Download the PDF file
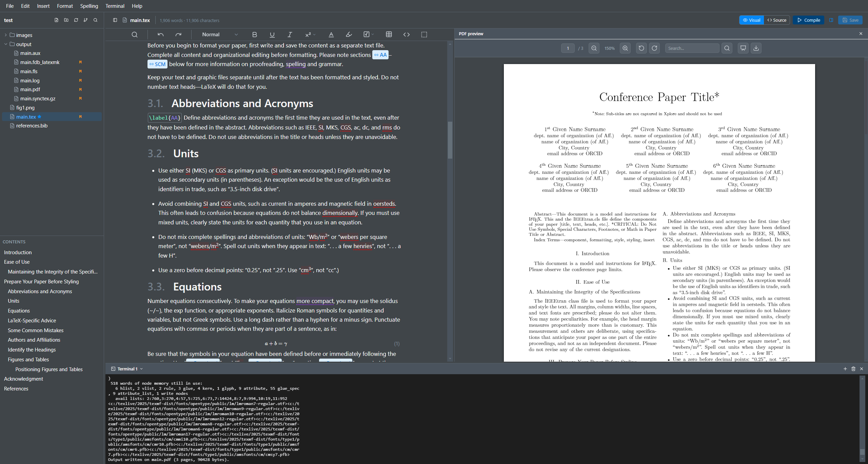The image size is (868, 464). pos(756,48)
